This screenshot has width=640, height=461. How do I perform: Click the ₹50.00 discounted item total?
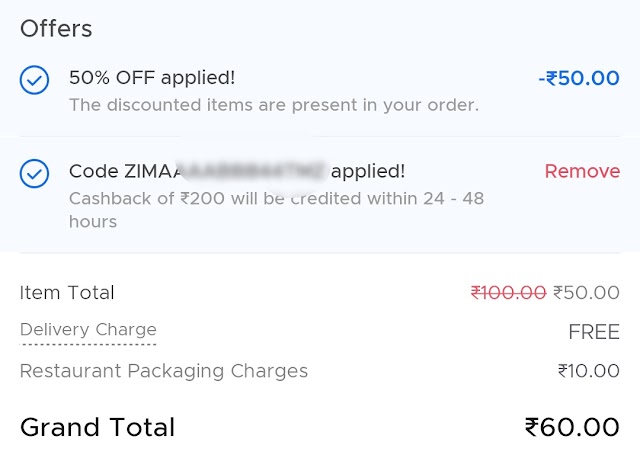pos(586,293)
